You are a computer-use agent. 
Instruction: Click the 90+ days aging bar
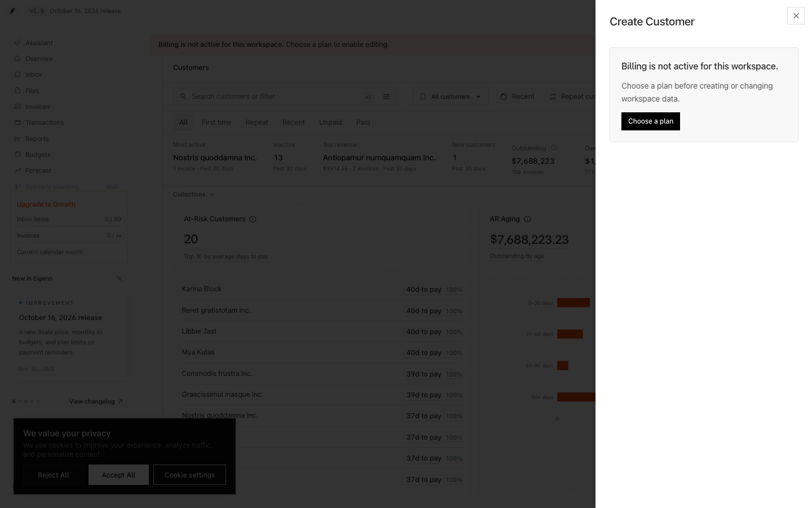576,397
